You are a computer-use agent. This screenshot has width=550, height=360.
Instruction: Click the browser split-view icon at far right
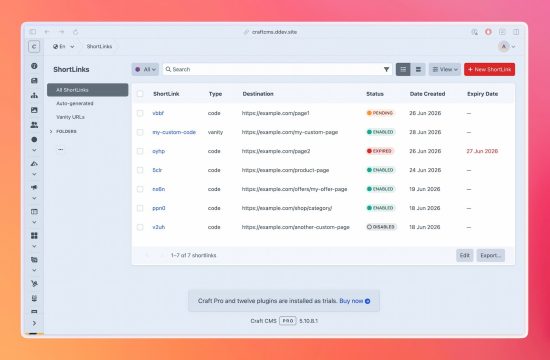pyautogui.click(x=516, y=32)
